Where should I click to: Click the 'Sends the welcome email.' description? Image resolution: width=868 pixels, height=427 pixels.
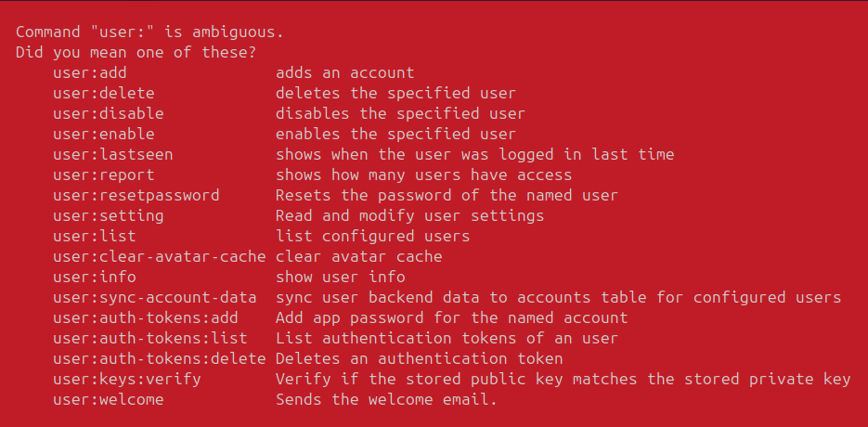coord(386,399)
